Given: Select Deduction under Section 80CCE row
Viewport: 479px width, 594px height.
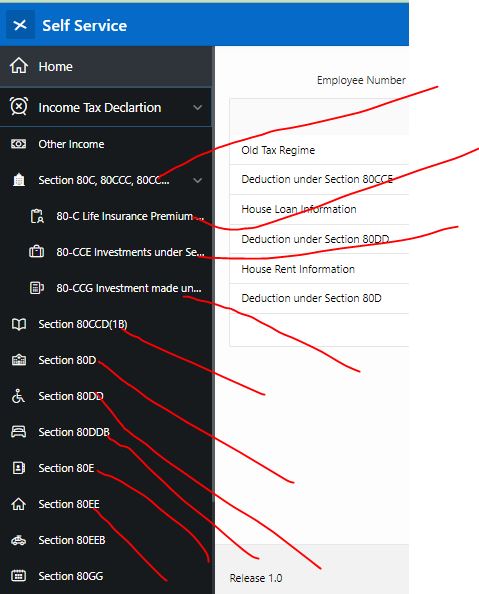Looking at the screenshot, I should [x=319, y=180].
